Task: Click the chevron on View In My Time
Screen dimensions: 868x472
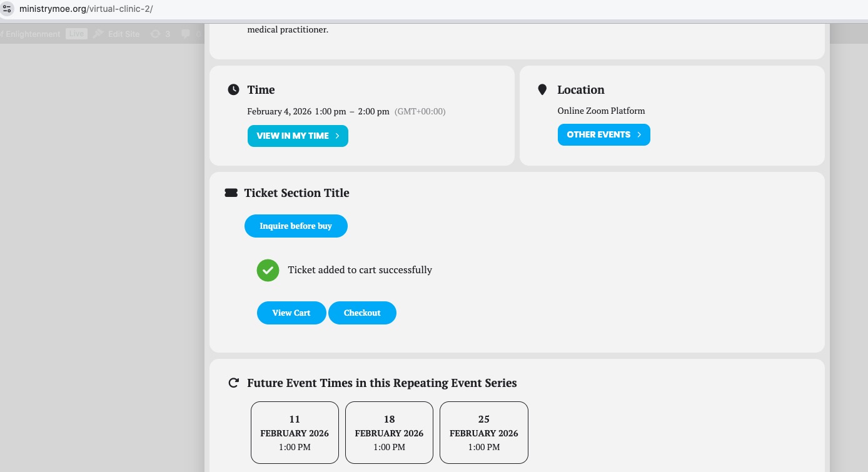Action: click(337, 136)
